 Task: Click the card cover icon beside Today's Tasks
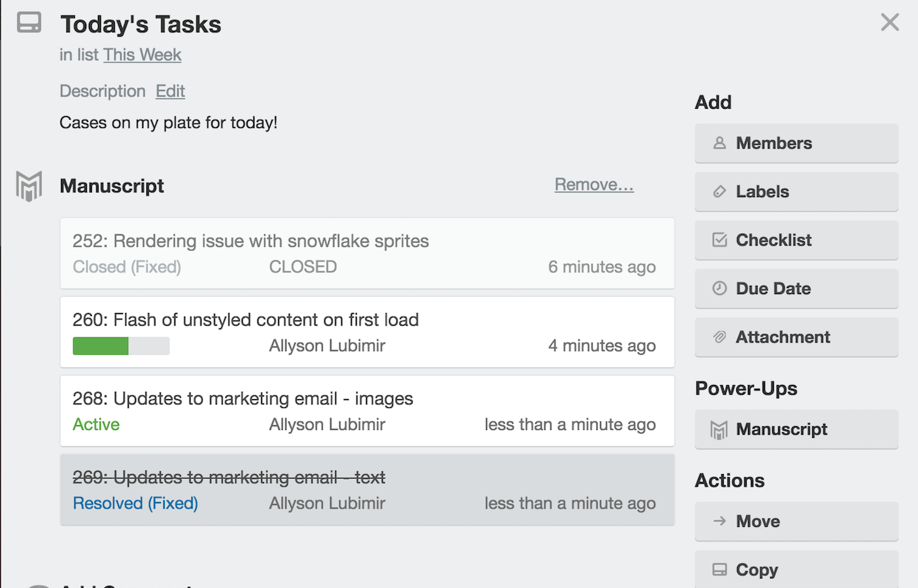click(29, 22)
